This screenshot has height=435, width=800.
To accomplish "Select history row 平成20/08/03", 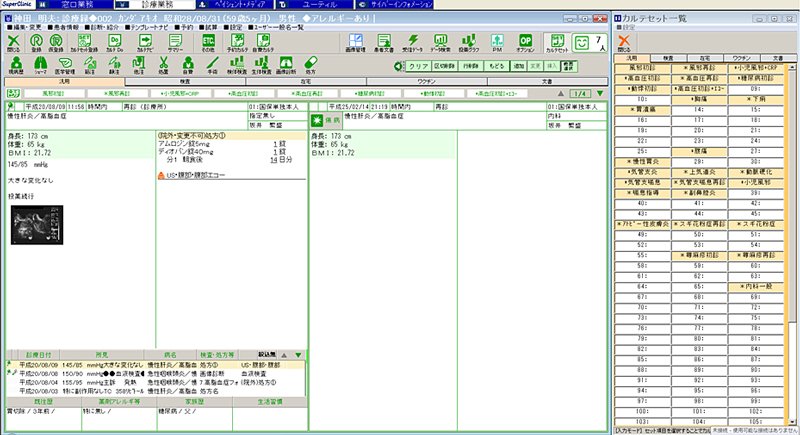I will coord(157,391).
